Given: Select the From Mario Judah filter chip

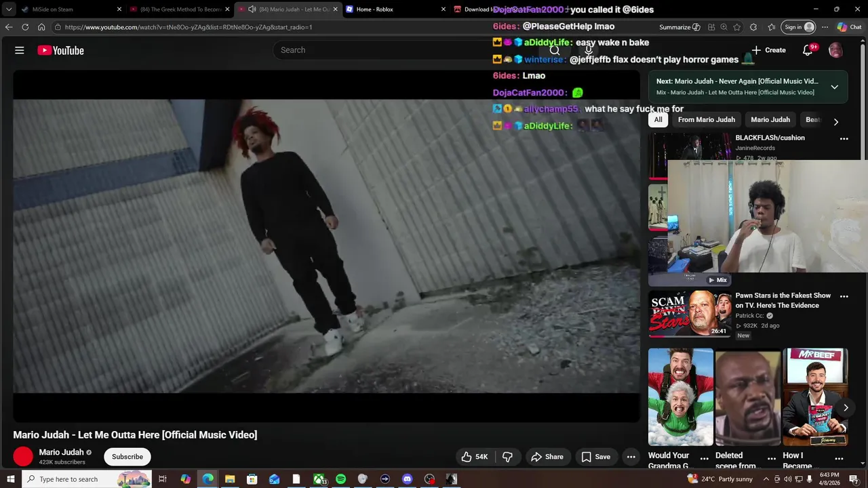Looking at the screenshot, I should (706, 120).
